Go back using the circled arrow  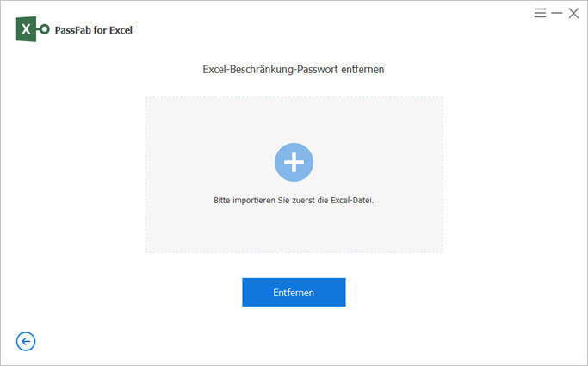pos(26,342)
